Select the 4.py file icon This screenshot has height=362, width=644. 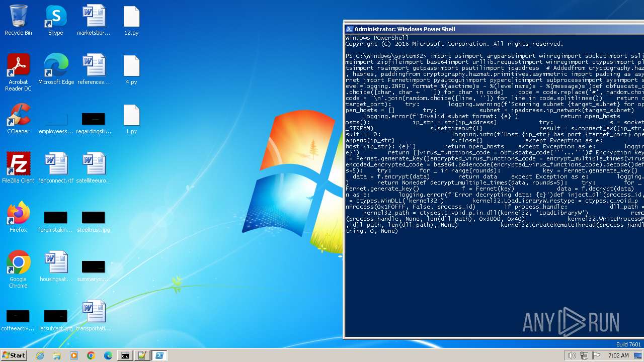(131, 69)
